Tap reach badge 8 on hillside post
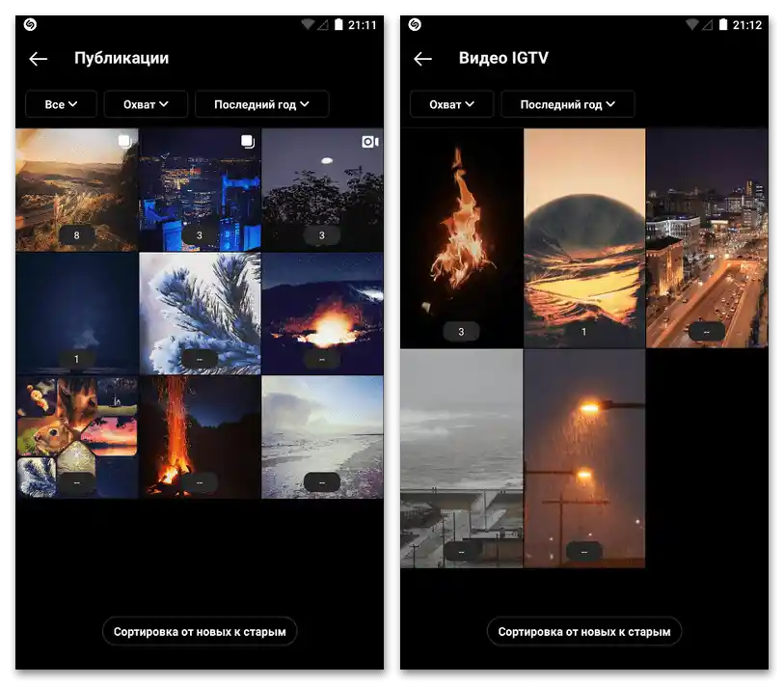Viewport: 784px width, 685px height. point(76,235)
